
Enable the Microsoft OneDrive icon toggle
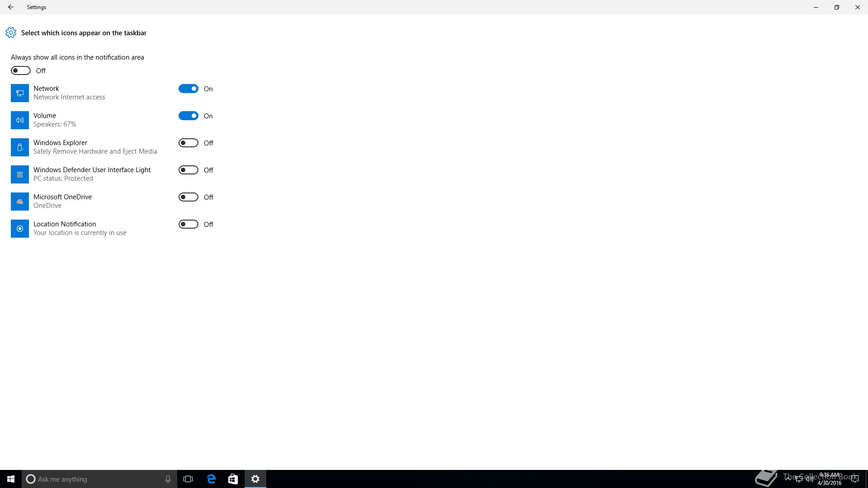[189, 197]
